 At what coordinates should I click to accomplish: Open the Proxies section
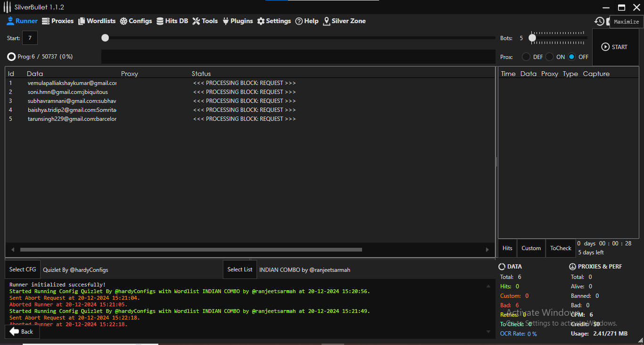[58, 21]
